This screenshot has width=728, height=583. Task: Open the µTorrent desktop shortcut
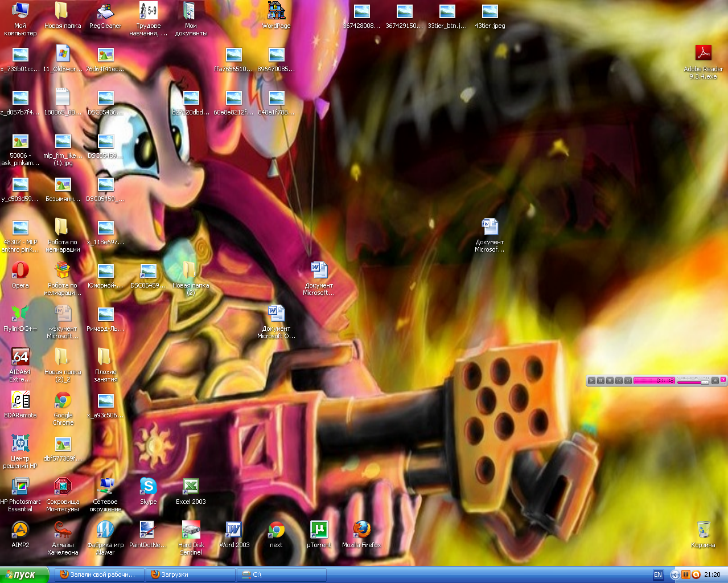tap(319, 535)
